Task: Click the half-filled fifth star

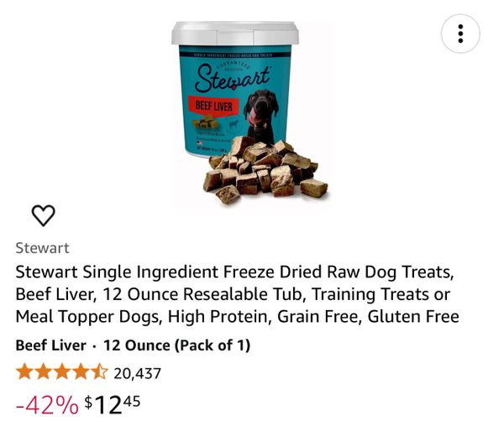Action: tap(99, 372)
